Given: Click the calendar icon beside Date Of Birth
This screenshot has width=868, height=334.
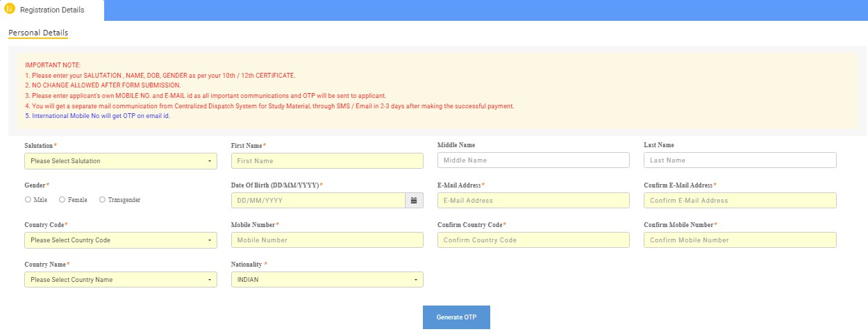Looking at the screenshot, I should pyautogui.click(x=414, y=201).
